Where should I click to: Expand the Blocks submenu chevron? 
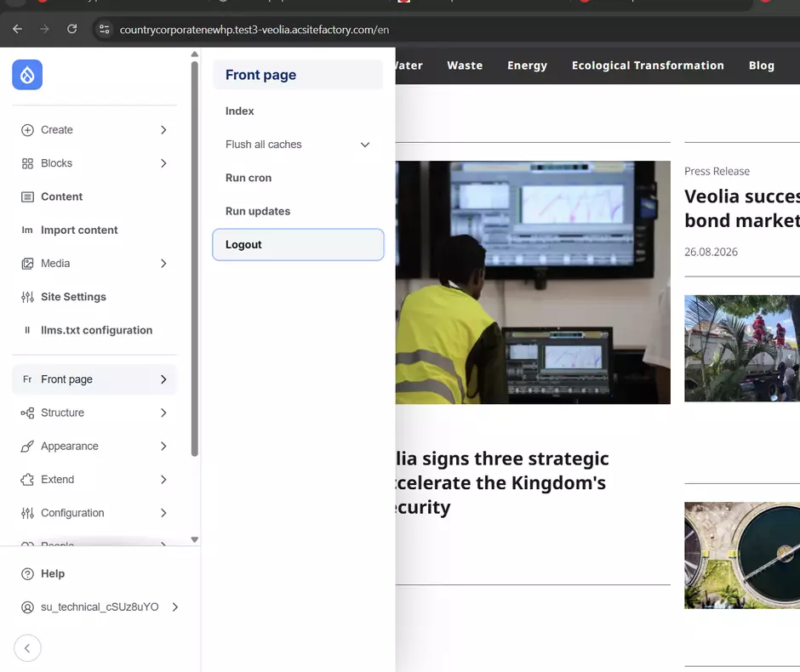[x=163, y=163]
